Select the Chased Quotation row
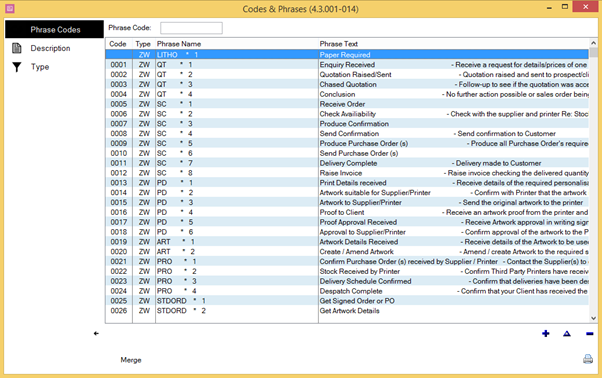 coord(347,84)
